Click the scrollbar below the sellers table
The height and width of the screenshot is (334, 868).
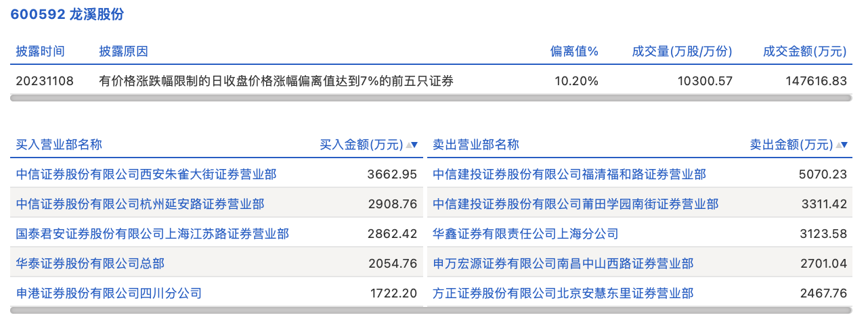tap(640, 310)
